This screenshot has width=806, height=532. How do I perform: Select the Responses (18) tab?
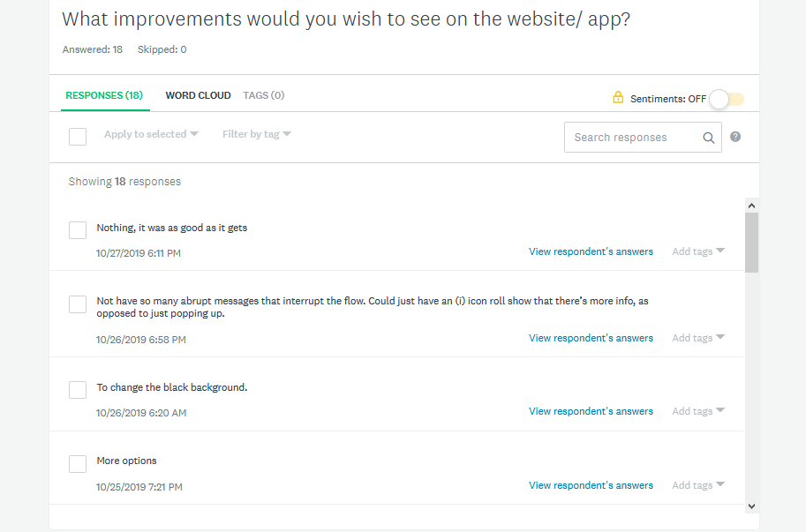104,95
